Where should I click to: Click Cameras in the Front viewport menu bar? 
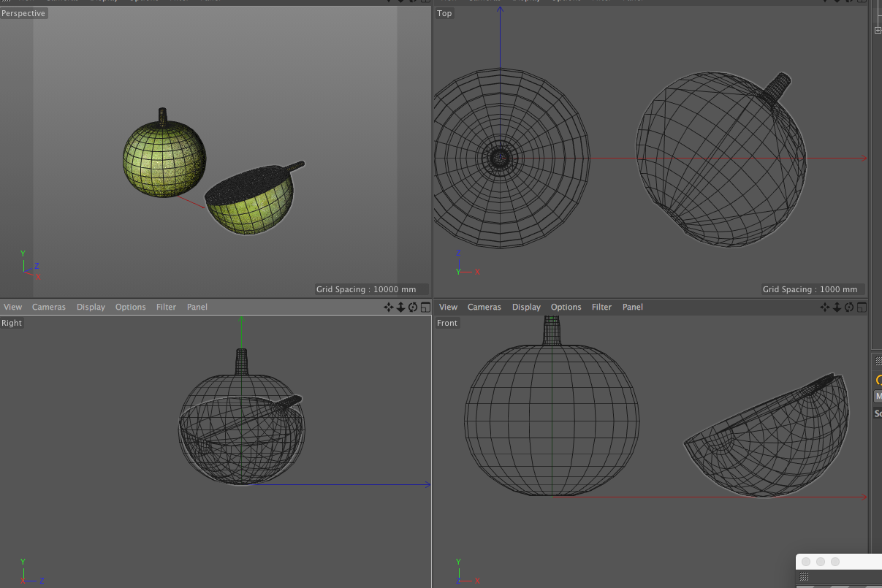(x=484, y=308)
